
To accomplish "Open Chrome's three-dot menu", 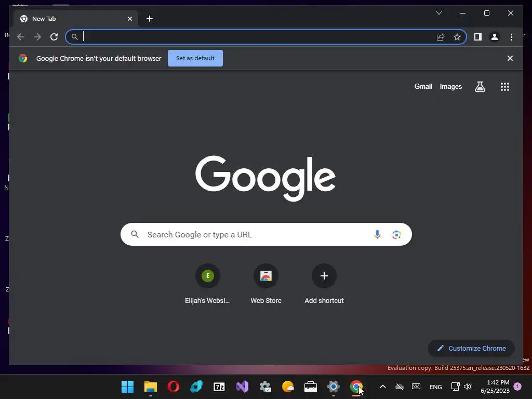I will point(511,37).
